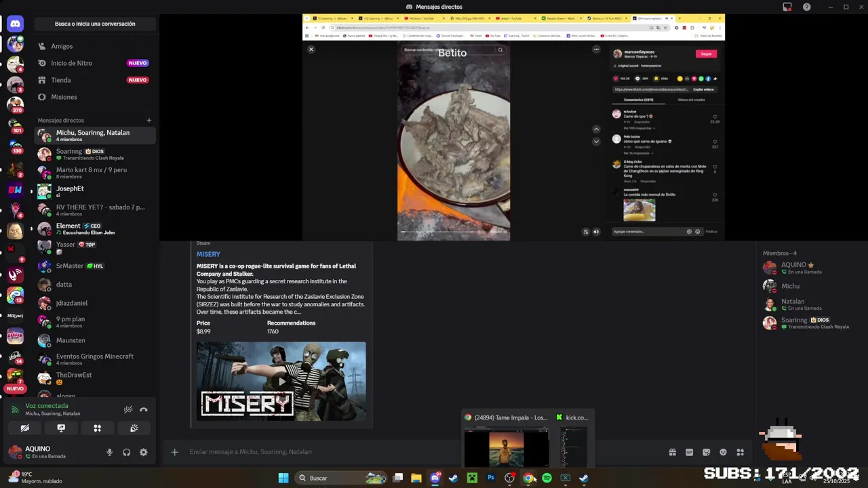Open Mario kart 8 mx / 9 peru group

(x=95, y=173)
